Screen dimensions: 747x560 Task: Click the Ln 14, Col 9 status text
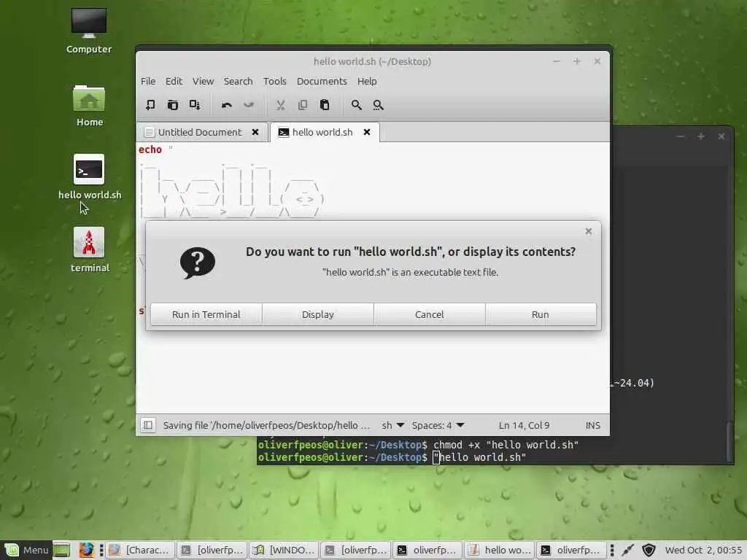point(524,425)
